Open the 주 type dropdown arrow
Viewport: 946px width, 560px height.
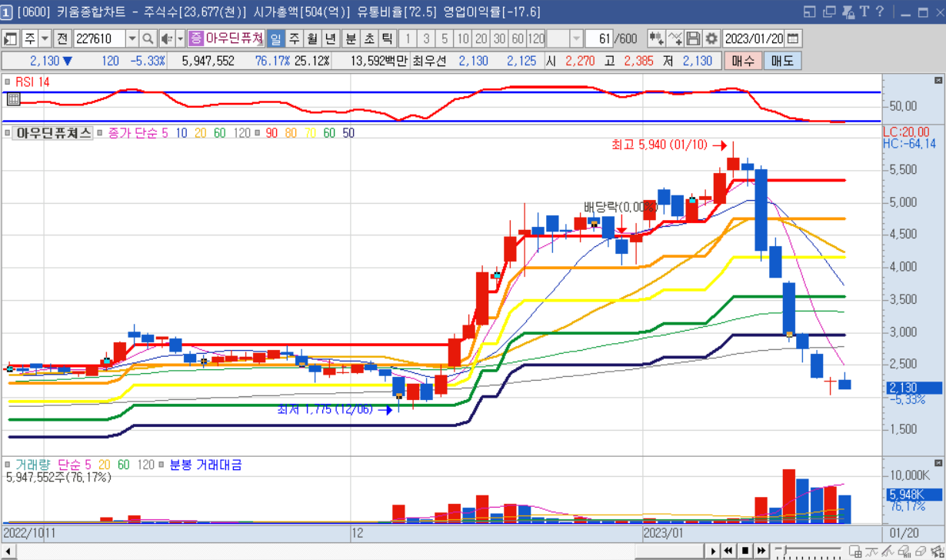click(45, 38)
